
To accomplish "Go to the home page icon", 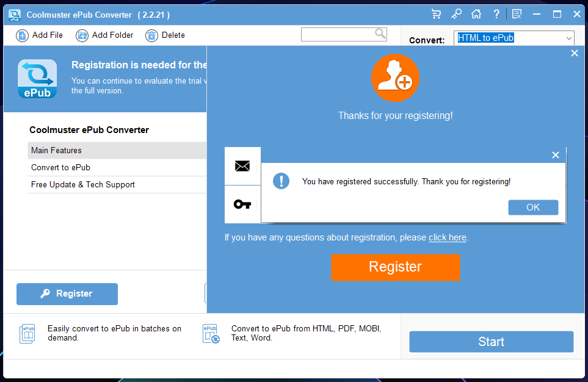I will 476,14.
